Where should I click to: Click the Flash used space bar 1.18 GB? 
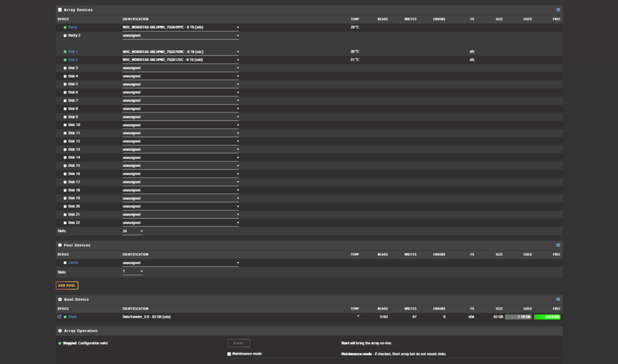519,317
